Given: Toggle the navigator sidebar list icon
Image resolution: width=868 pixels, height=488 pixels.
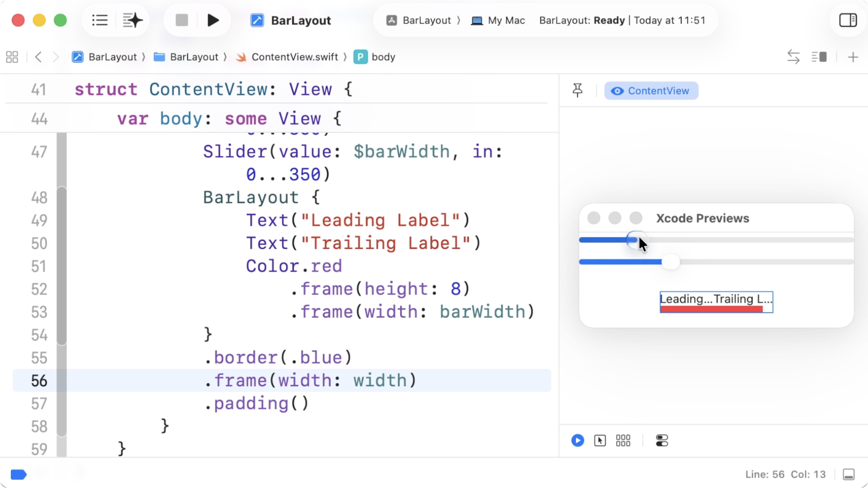Looking at the screenshot, I should (100, 21).
